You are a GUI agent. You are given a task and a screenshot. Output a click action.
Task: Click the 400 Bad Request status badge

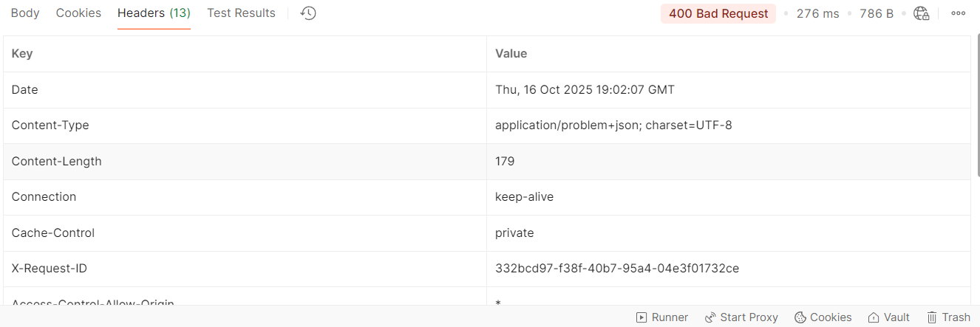click(x=718, y=13)
